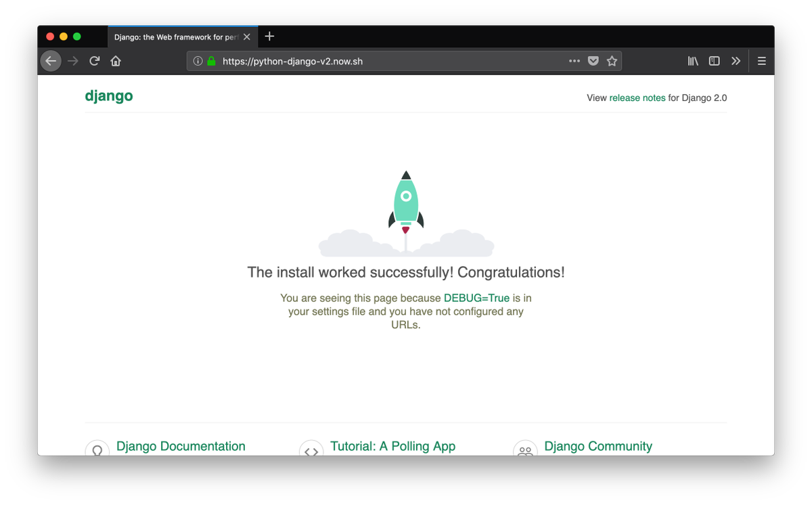
Task: Toggle the sidebar view icon
Action: pos(714,61)
